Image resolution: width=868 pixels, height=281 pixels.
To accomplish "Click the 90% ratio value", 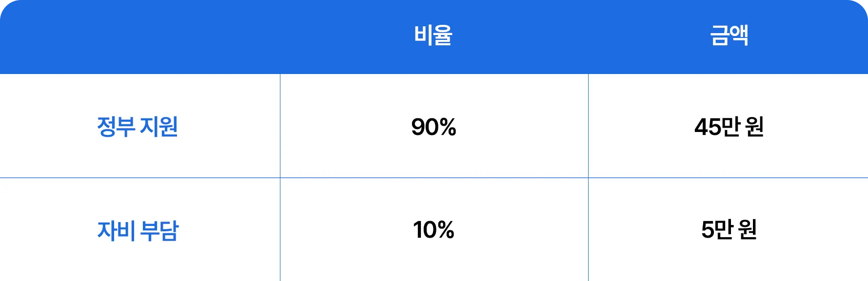I will click(434, 127).
